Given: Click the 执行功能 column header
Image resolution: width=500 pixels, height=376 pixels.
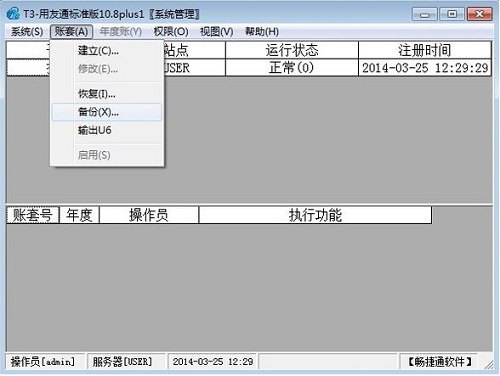Looking at the screenshot, I should [x=315, y=215].
